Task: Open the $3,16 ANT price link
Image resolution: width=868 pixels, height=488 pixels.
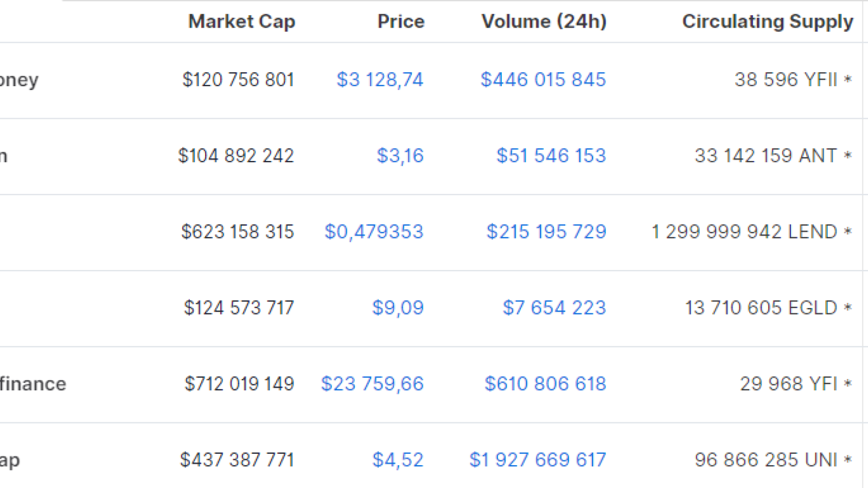Action: pyautogui.click(x=400, y=156)
